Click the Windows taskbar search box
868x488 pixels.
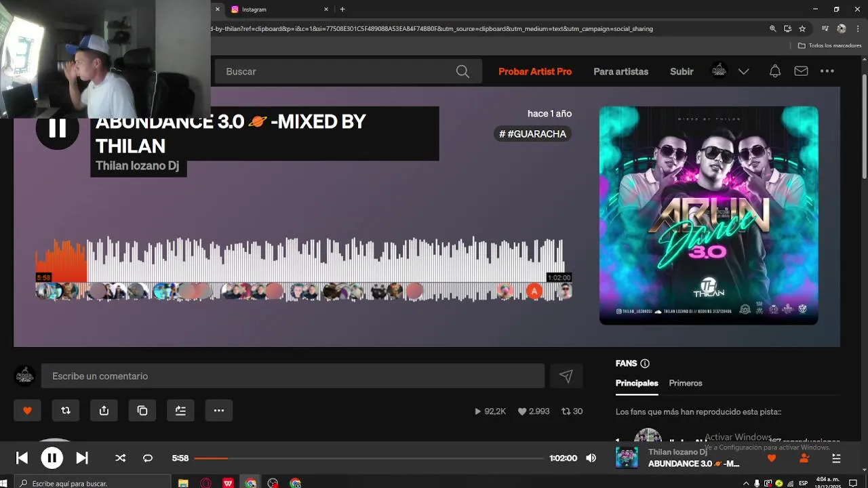pos(94,483)
